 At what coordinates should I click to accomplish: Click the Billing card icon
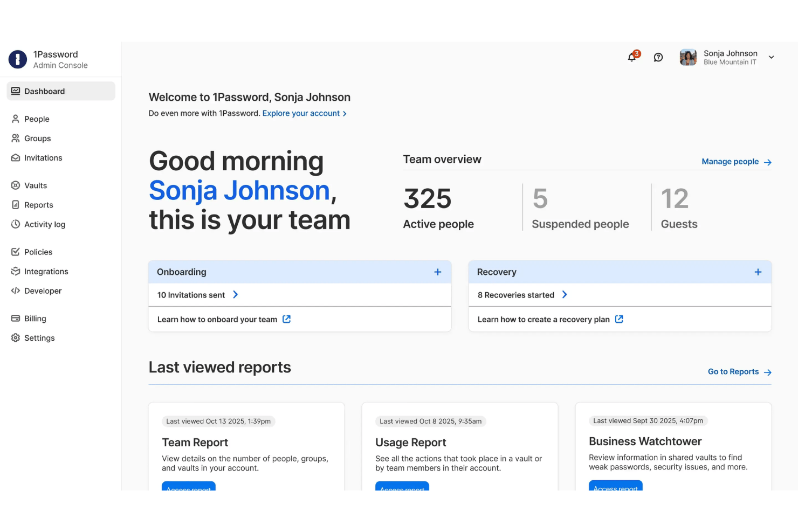tap(16, 319)
